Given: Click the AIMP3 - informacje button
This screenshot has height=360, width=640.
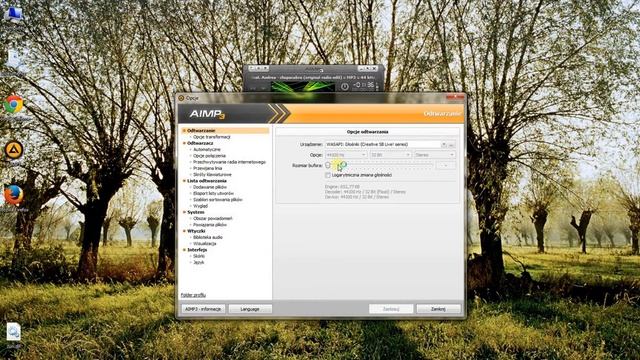Looking at the screenshot, I should [x=203, y=309].
